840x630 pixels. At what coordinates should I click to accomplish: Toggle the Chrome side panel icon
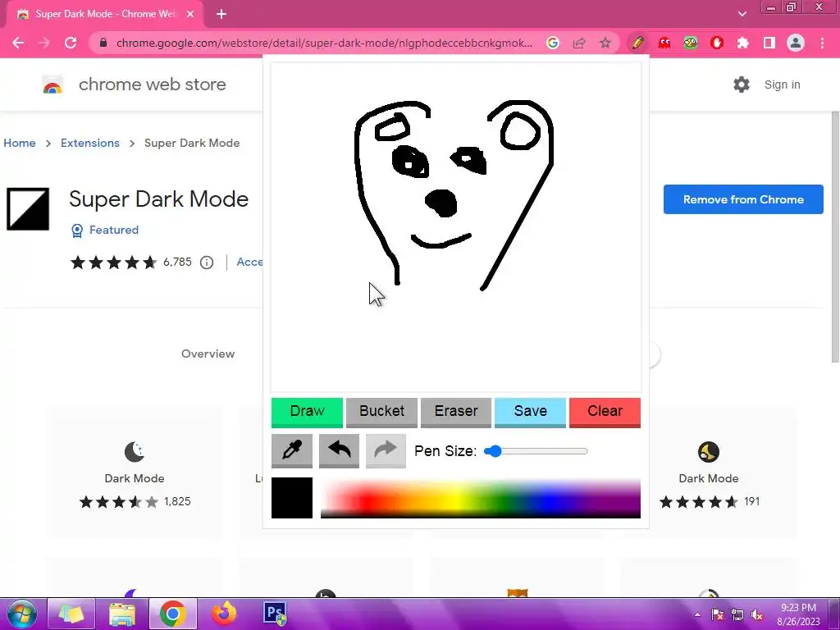(x=769, y=43)
